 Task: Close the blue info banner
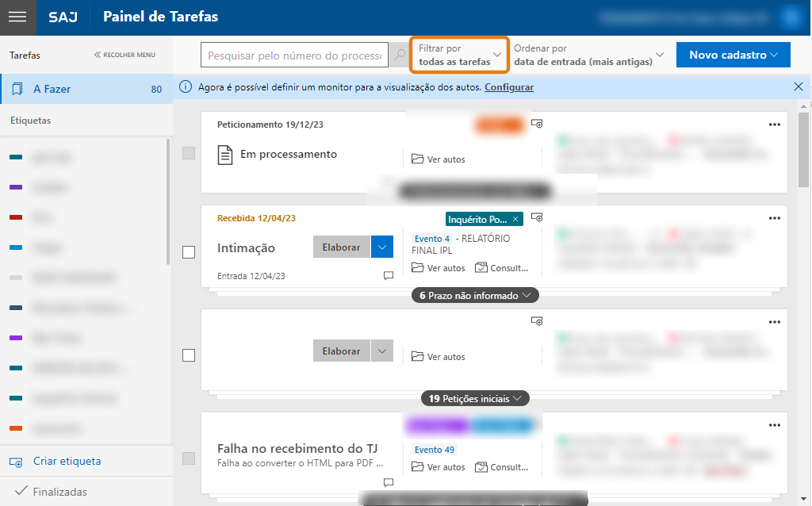(x=799, y=86)
